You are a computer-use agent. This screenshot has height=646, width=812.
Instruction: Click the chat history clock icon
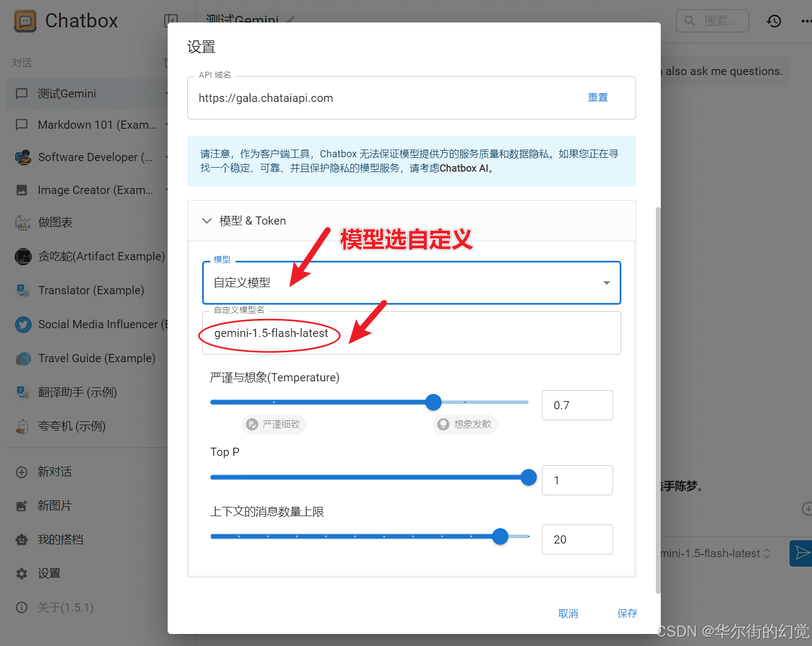(774, 21)
